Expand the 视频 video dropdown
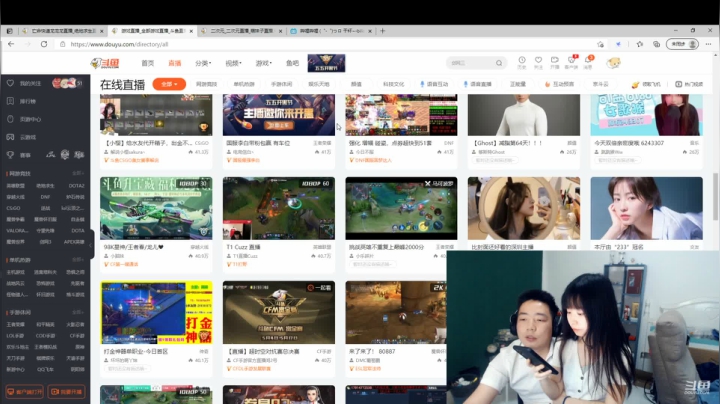Image resolution: width=720 pixels, height=404 pixels. (x=233, y=63)
